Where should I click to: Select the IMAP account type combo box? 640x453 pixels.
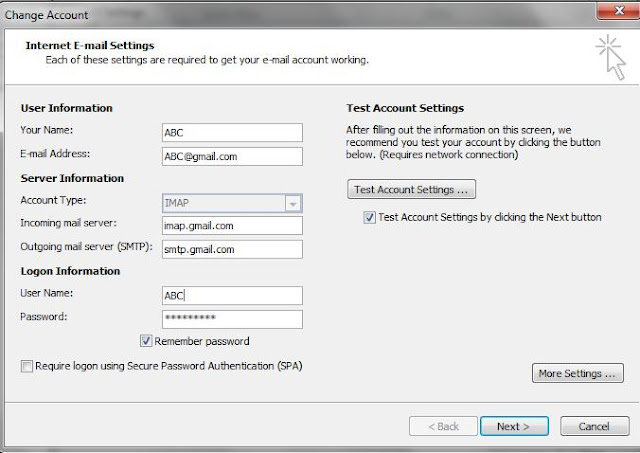click(x=232, y=203)
